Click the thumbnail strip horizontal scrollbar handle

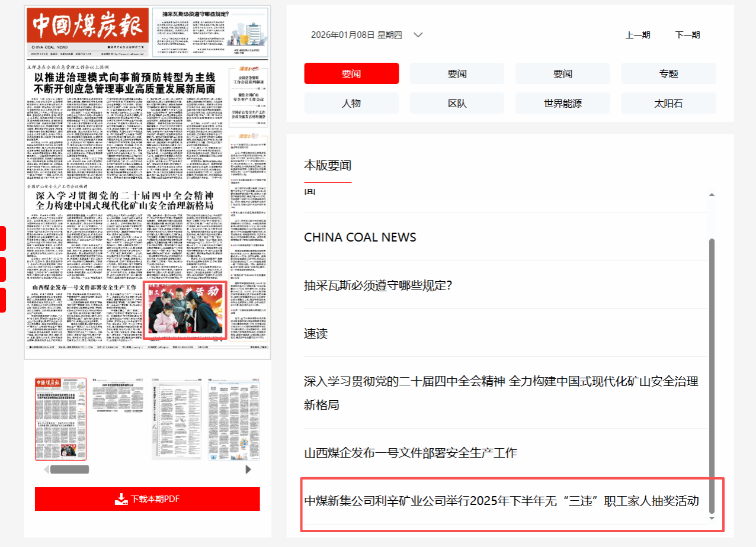coord(69,469)
